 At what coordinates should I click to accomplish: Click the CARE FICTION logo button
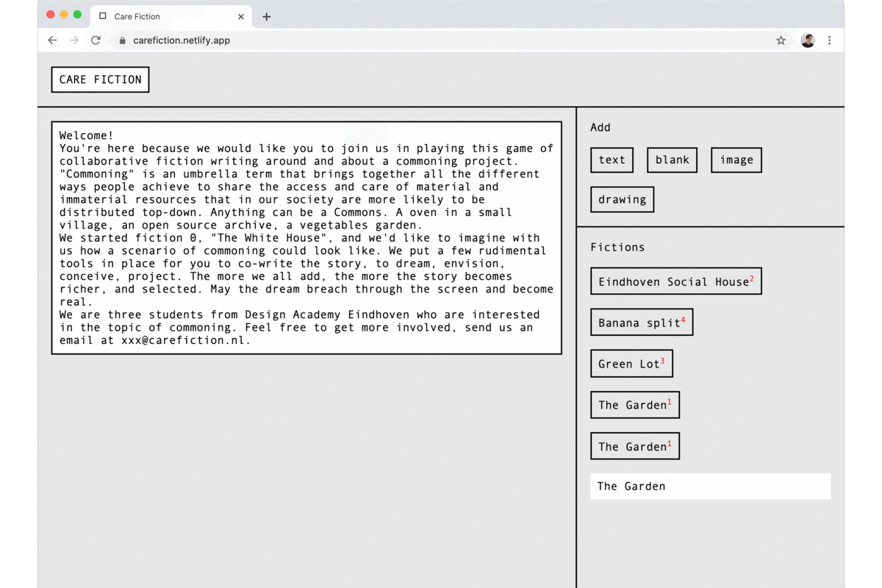(100, 80)
